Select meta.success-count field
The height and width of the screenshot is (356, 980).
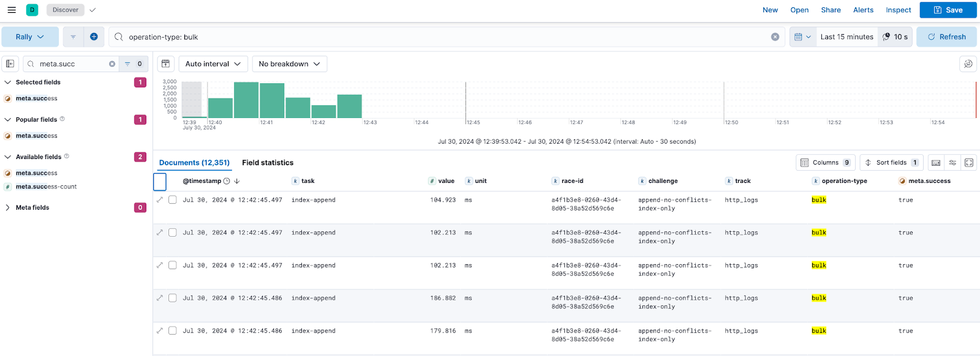click(x=46, y=187)
